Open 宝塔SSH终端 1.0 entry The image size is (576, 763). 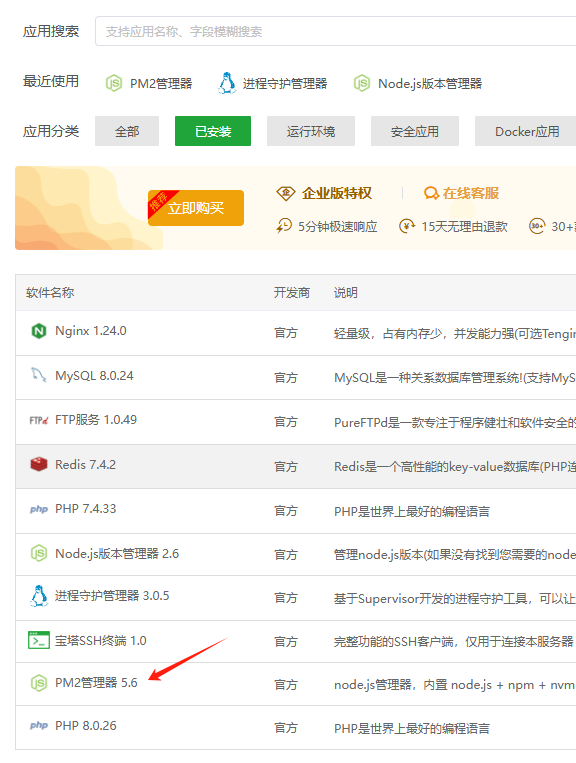coord(100,641)
